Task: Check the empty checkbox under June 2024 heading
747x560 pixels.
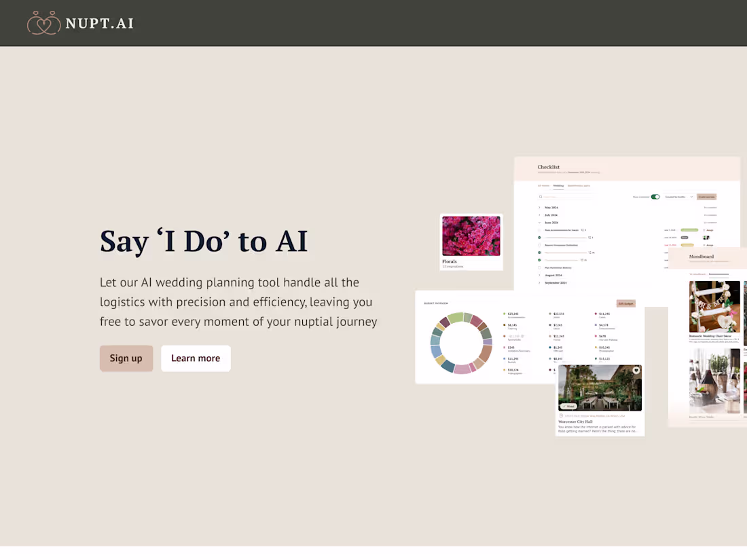Action: click(x=539, y=230)
